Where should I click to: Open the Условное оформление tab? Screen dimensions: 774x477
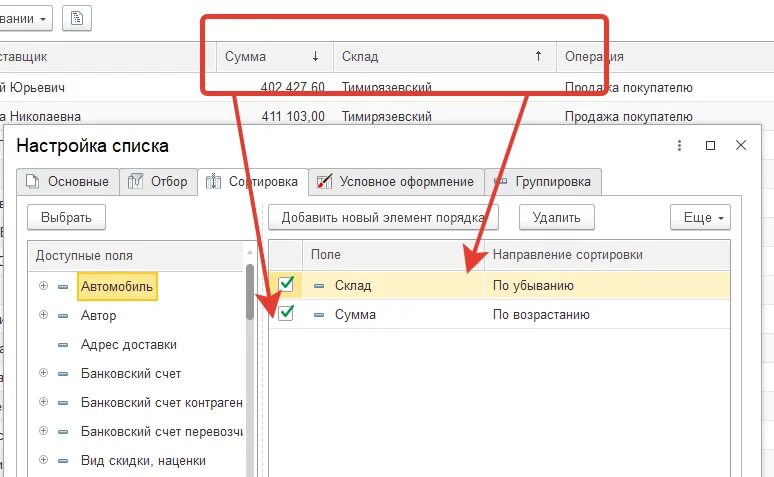(396, 182)
